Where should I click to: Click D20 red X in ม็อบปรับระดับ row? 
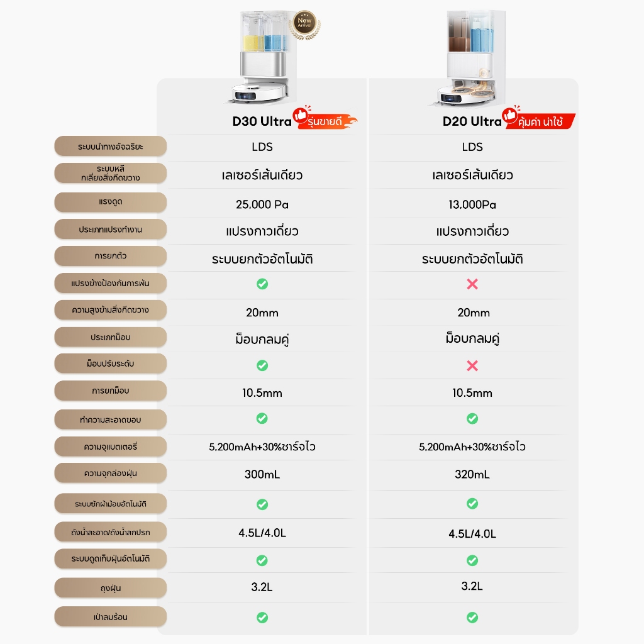coord(472,366)
